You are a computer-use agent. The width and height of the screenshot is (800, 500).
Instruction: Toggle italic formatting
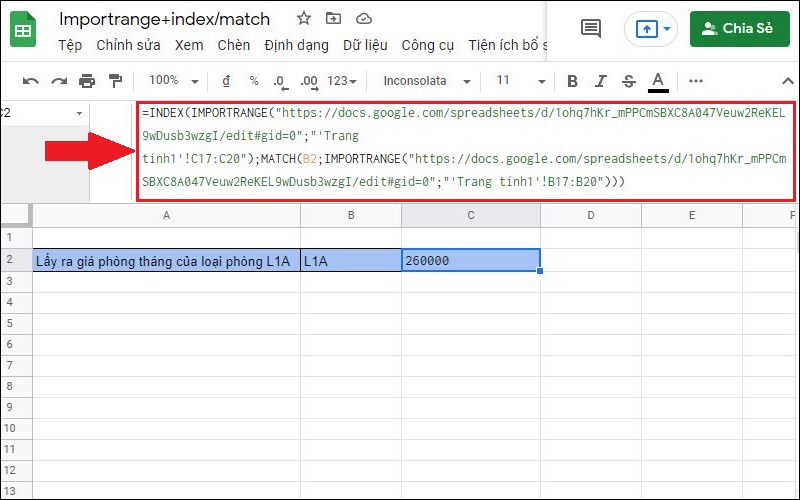[601, 81]
